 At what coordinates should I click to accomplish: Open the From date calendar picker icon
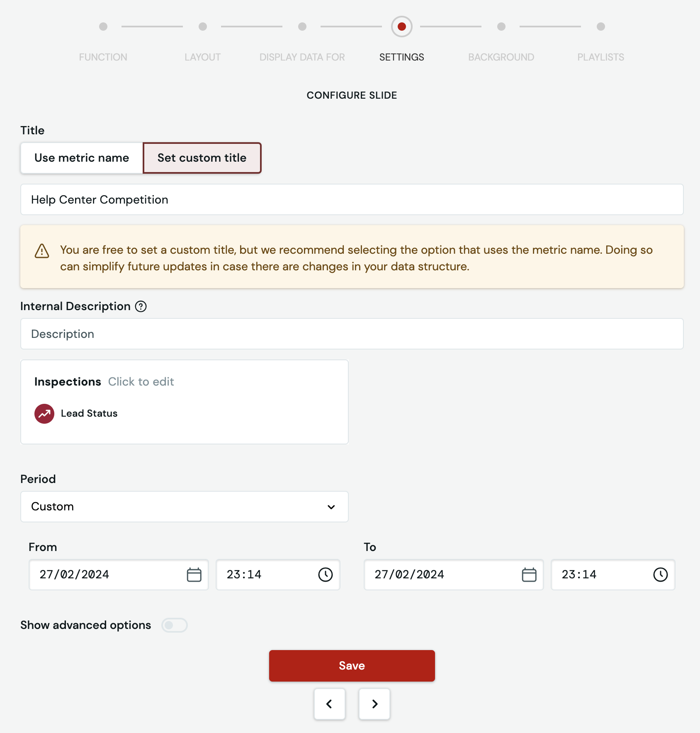pyautogui.click(x=194, y=575)
